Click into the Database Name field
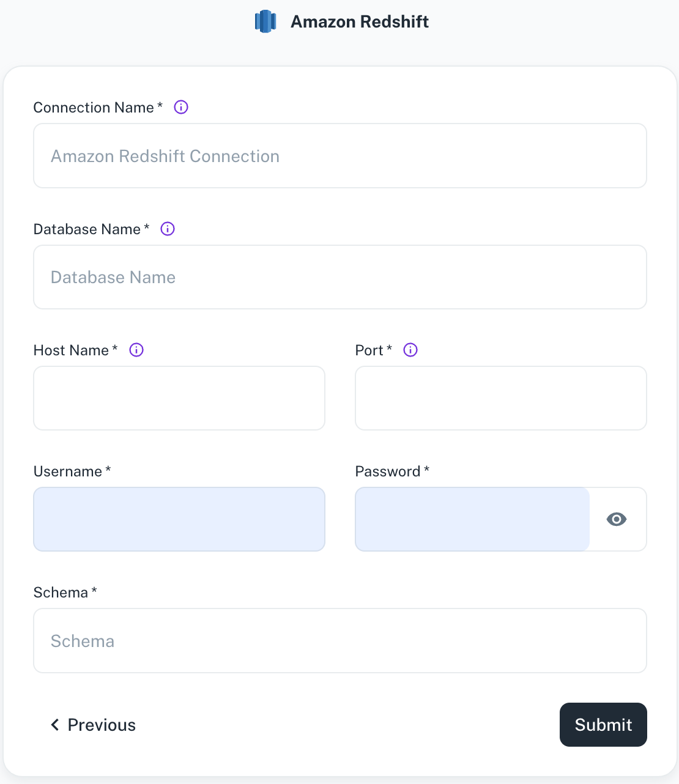The width and height of the screenshot is (679, 784). click(x=340, y=277)
